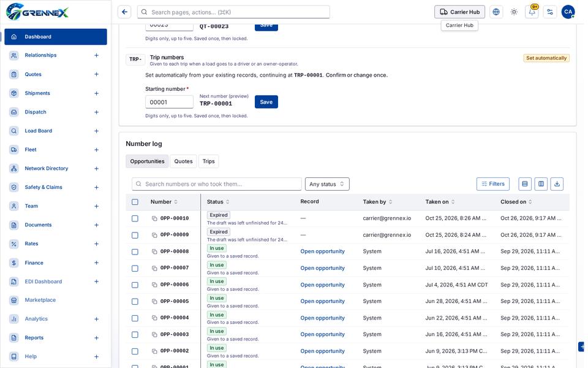Download the number log via export icon

coord(557,184)
